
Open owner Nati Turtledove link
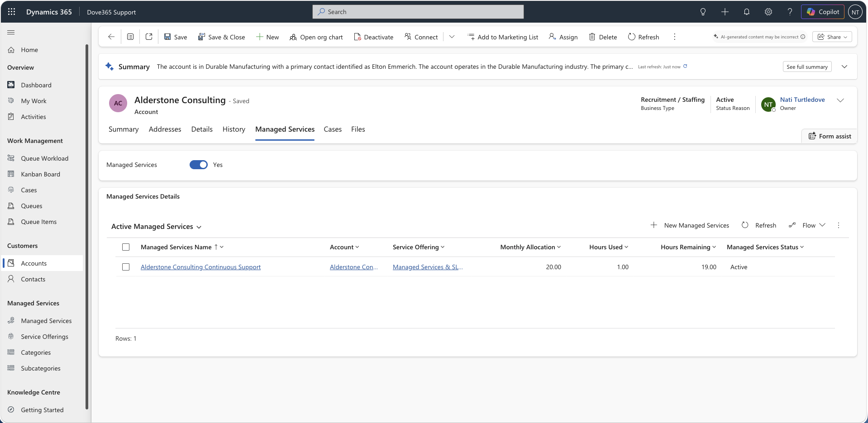click(x=802, y=100)
